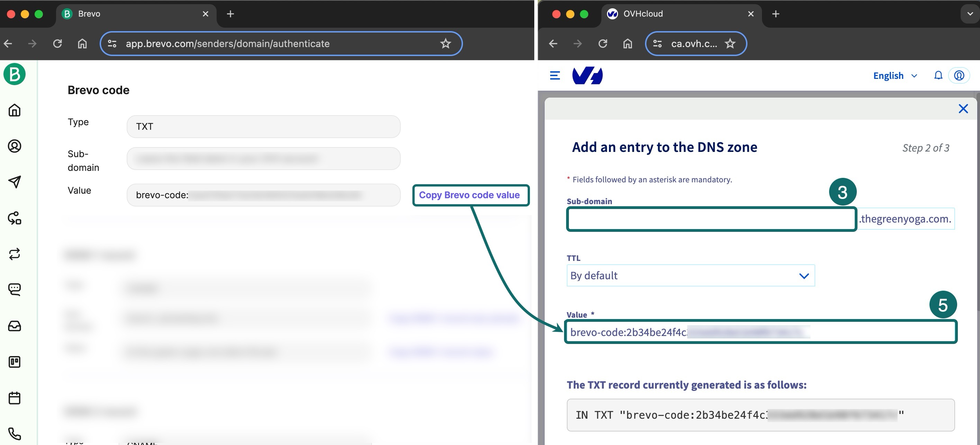980x445 pixels.
Task: Open Contacts icon in Brevo sidebar
Action: click(x=15, y=146)
